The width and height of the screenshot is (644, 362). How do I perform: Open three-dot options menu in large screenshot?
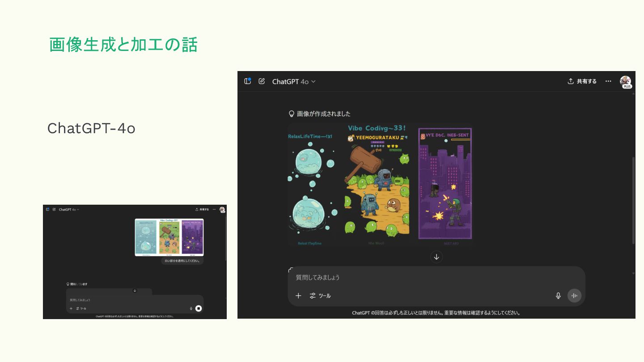pyautogui.click(x=608, y=81)
